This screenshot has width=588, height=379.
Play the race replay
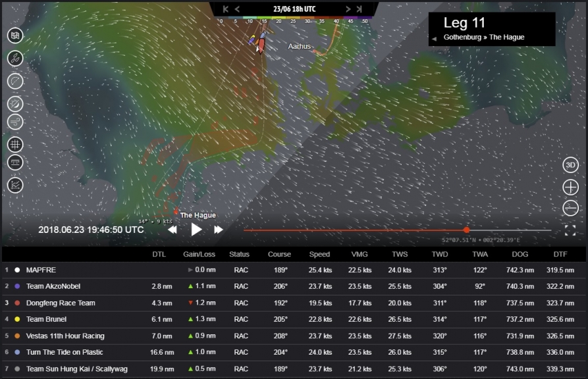pyautogui.click(x=196, y=230)
